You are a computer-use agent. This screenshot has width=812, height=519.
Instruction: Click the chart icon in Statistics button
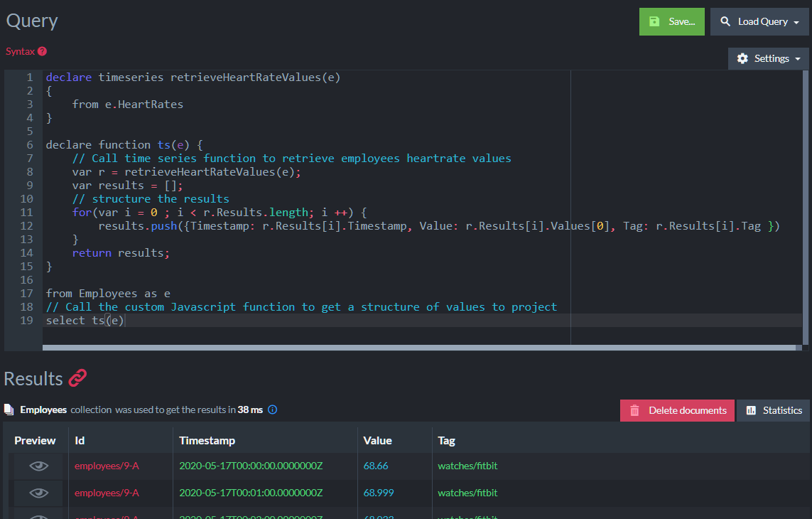click(x=751, y=411)
